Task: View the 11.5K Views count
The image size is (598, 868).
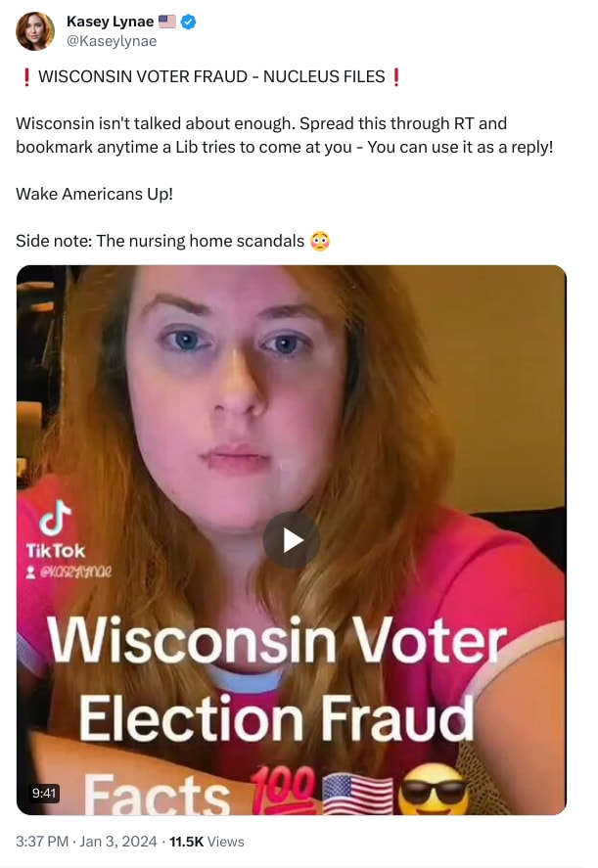Action: point(207,842)
